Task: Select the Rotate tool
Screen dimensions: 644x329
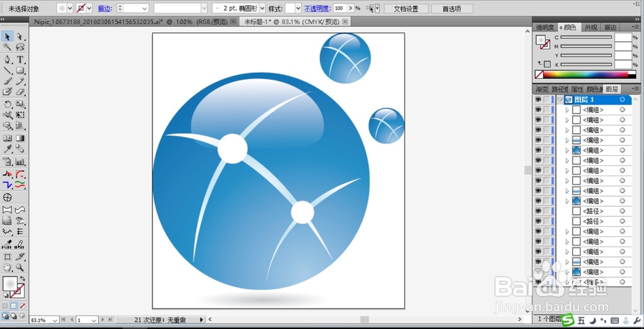Action: pyautogui.click(x=7, y=105)
